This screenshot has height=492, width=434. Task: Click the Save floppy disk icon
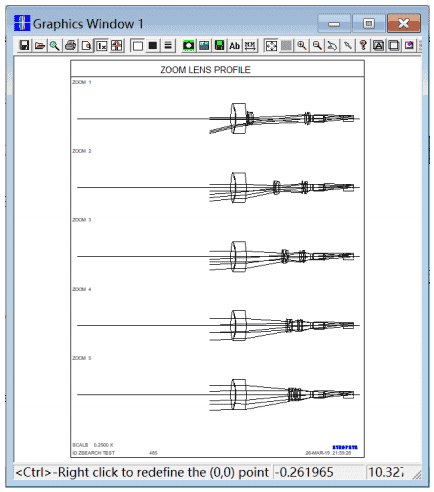click(25, 46)
